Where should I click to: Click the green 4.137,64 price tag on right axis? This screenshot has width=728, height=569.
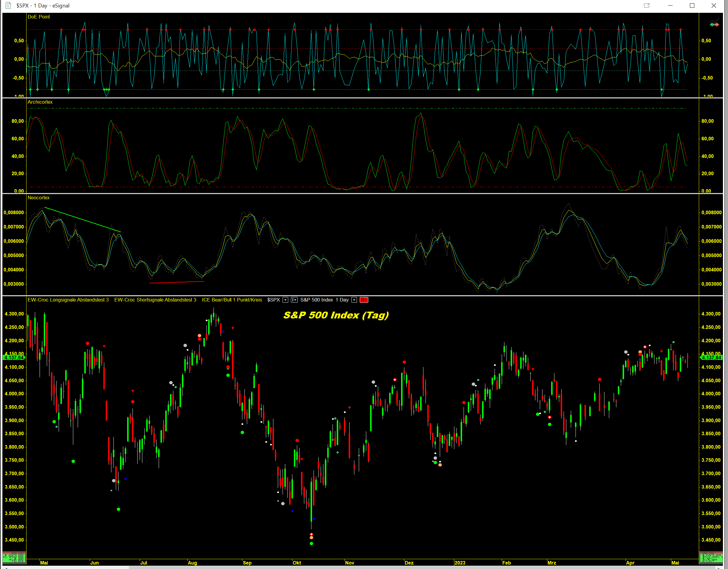[711, 357]
